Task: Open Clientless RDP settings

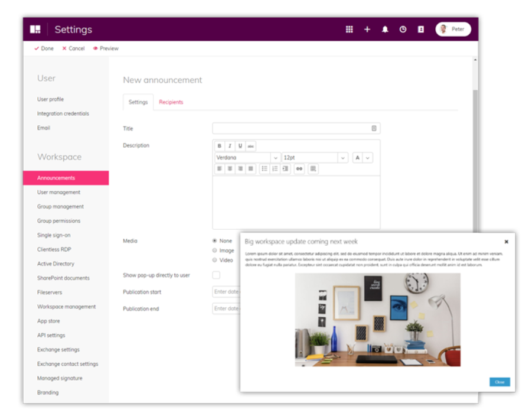Action: [x=54, y=249]
